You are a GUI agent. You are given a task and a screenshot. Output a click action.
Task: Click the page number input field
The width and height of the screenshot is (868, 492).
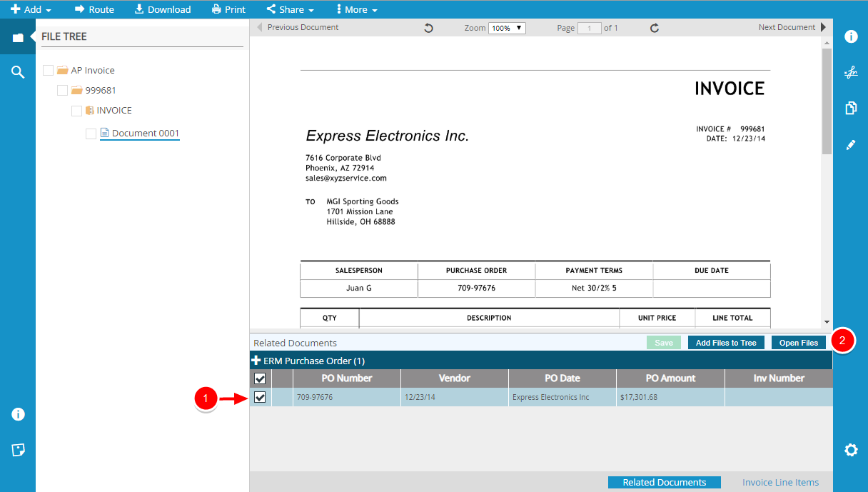(589, 28)
